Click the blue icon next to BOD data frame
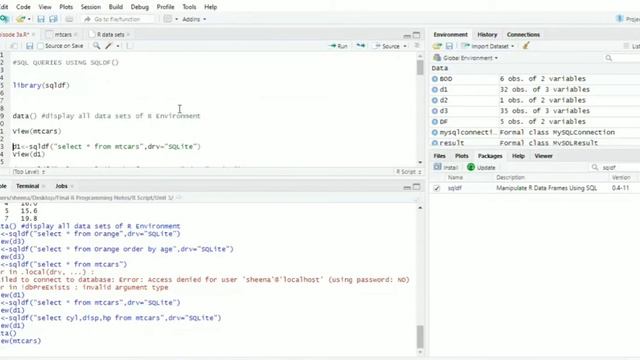640x360 pixels. (435, 79)
